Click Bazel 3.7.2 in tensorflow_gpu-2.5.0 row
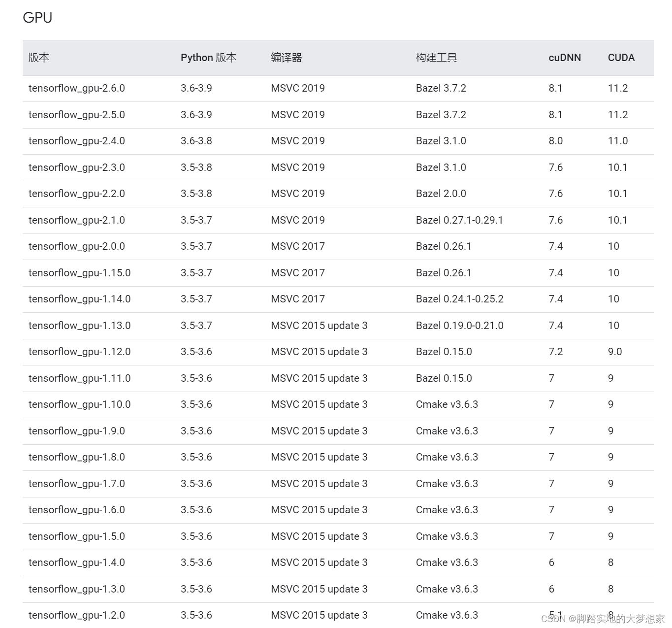Screen dimensions: 672x628 441,115
